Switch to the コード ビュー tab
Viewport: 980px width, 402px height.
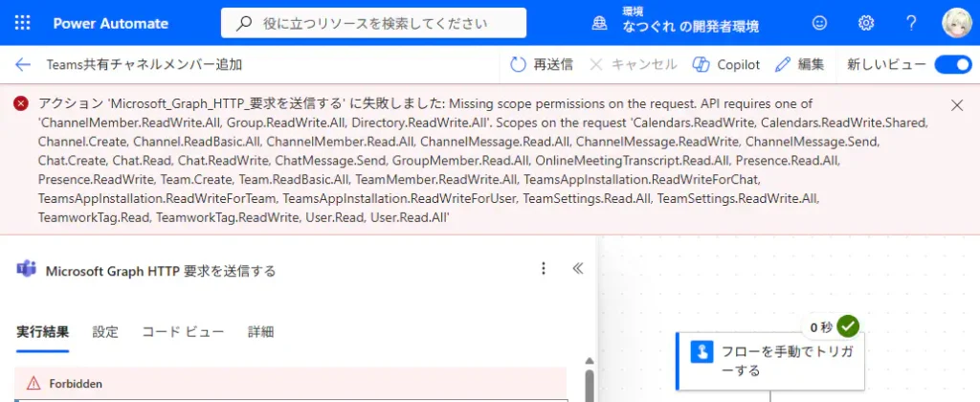[x=183, y=332]
